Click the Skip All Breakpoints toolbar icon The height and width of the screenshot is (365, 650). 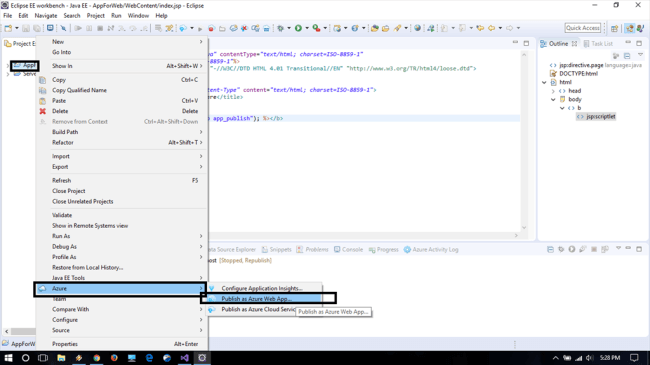pos(63,28)
